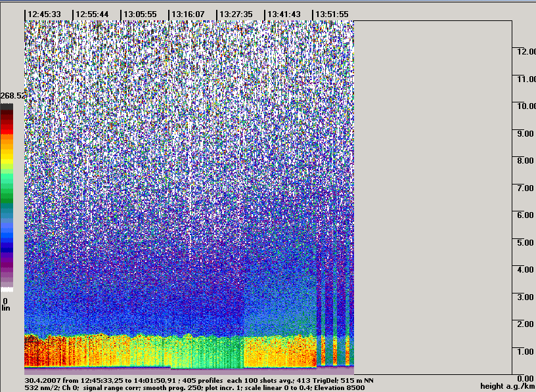Click the '515 m NN' footer text

(356, 380)
